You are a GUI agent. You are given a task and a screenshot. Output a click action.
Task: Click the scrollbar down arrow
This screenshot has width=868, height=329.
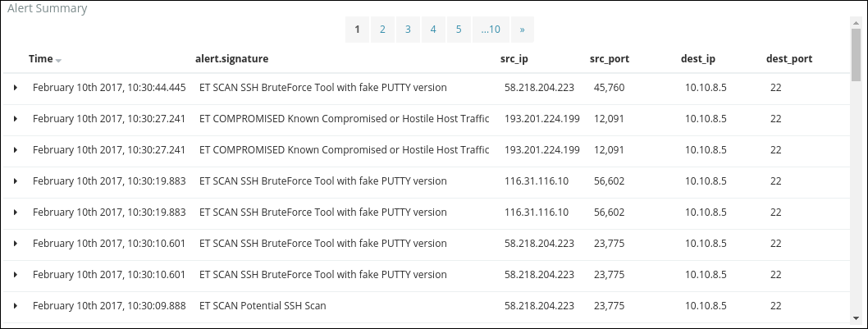coord(857,318)
